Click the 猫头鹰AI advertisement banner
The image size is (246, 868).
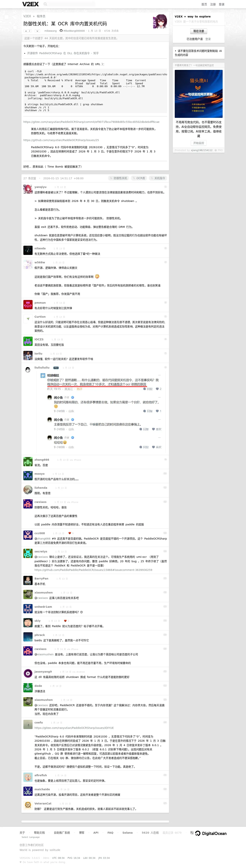198,94
